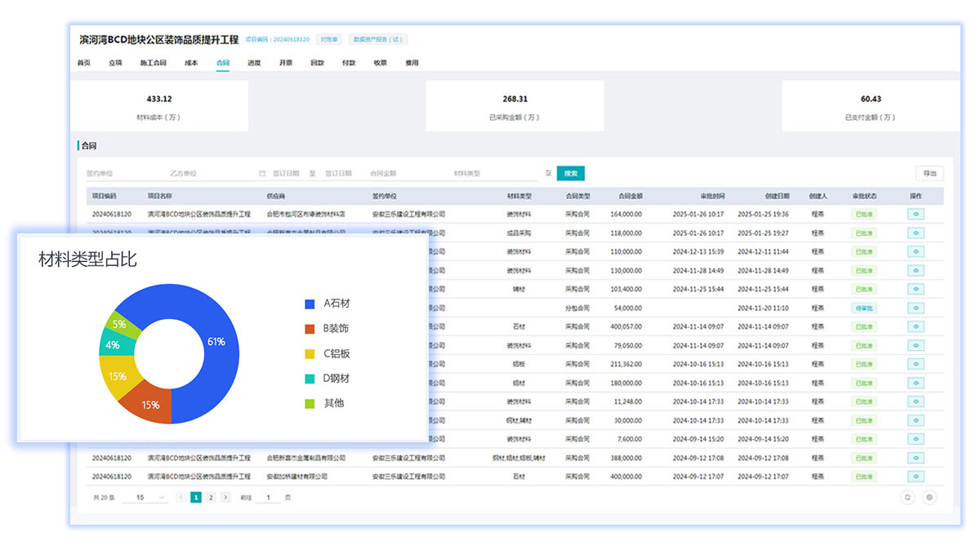Click the filter icon left of 搜索
The height and width of the screenshot is (550, 980).
(549, 174)
